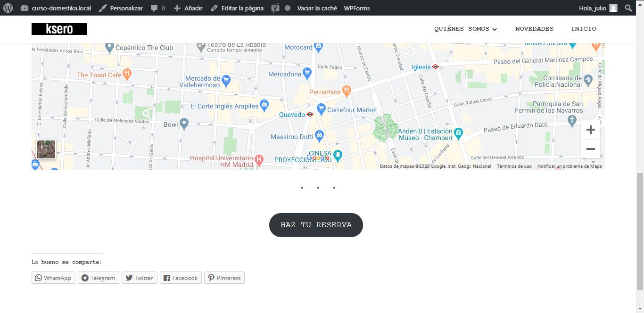Click the Perrachica restaurant pin
The width and height of the screenshot is (644, 313).
click(x=347, y=90)
